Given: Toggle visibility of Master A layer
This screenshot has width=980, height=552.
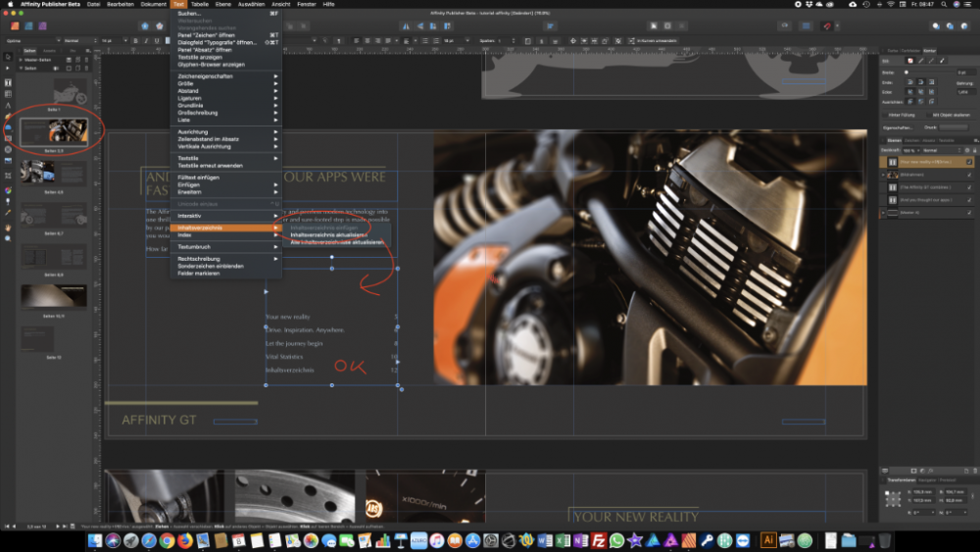Looking at the screenshot, I should 969,212.
